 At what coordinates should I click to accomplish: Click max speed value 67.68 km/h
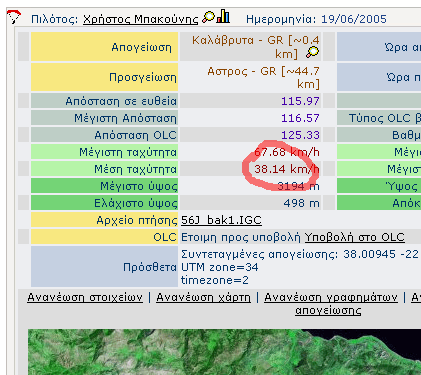pos(287,152)
